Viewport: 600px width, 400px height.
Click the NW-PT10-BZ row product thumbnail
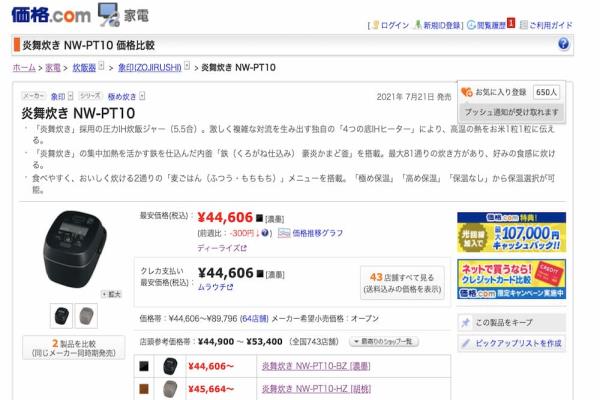coord(170,366)
